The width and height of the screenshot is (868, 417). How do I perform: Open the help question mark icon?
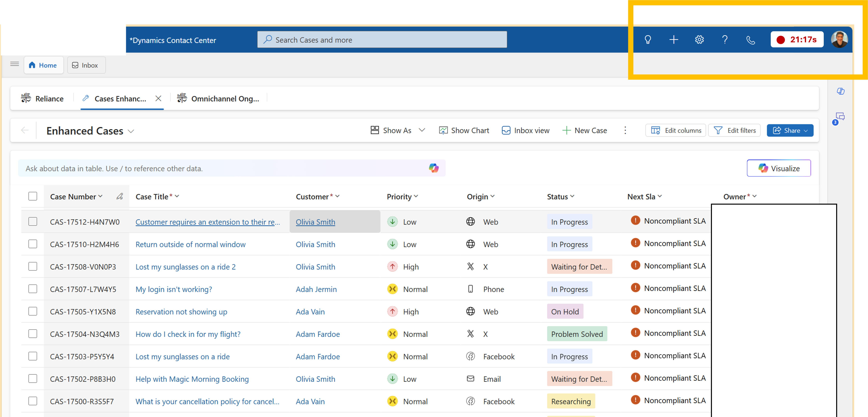click(x=725, y=40)
